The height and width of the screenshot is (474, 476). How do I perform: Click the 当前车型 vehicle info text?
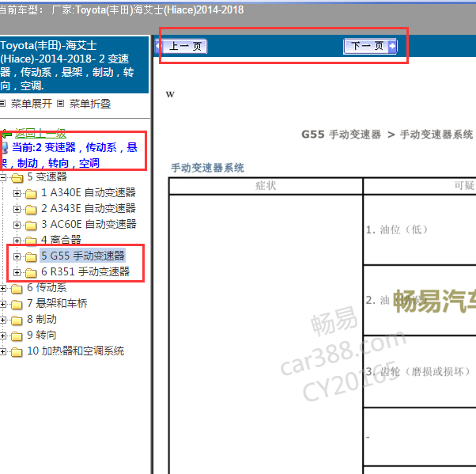[122, 10]
